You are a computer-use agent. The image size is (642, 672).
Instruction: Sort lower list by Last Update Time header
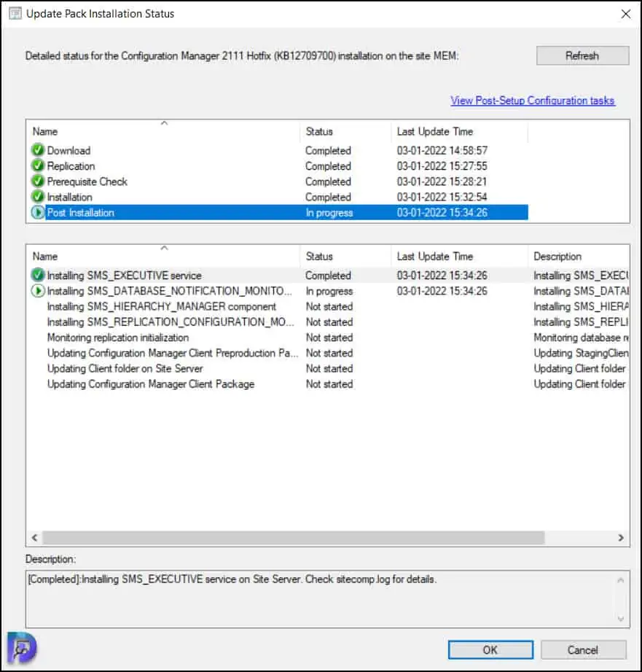[x=459, y=257]
